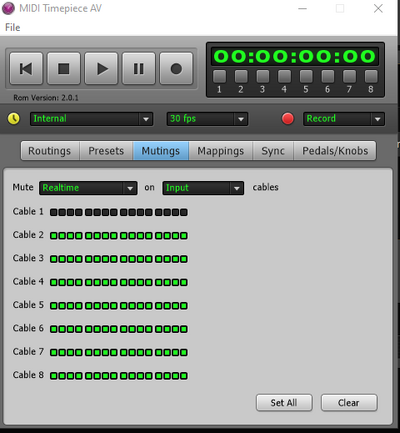Screen dimensions: 400x433
Task: Click the record transport button
Action: tap(176, 69)
